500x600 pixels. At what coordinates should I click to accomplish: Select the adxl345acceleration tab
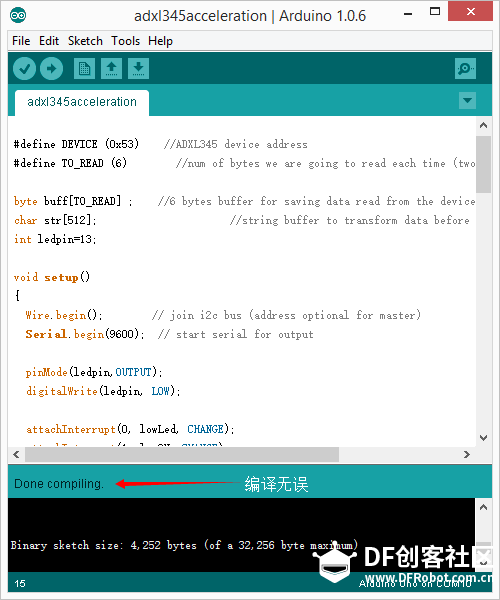82,102
